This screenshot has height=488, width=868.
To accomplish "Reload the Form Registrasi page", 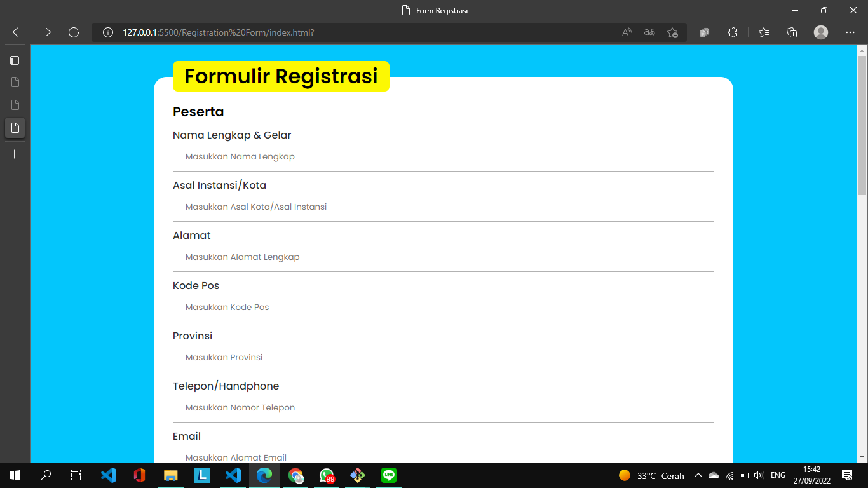I will coord(74,32).
